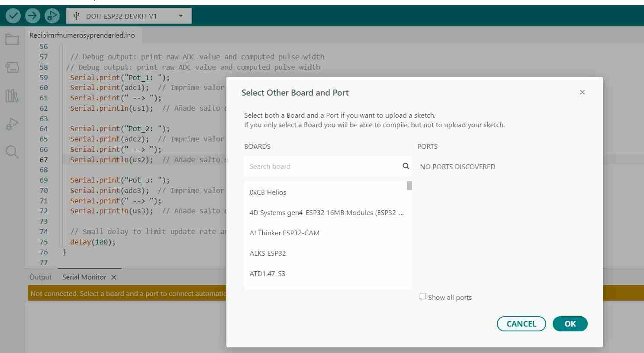This screenshot has width=644, height=353.
Task: Click the Search board input field
Action: tap(320, 166)
